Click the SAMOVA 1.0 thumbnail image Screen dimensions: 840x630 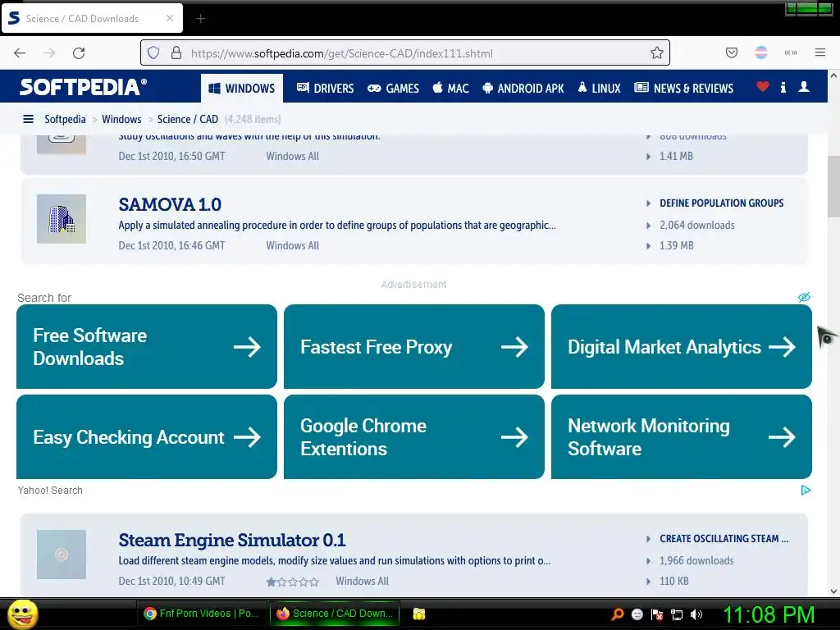pos(62,219)
